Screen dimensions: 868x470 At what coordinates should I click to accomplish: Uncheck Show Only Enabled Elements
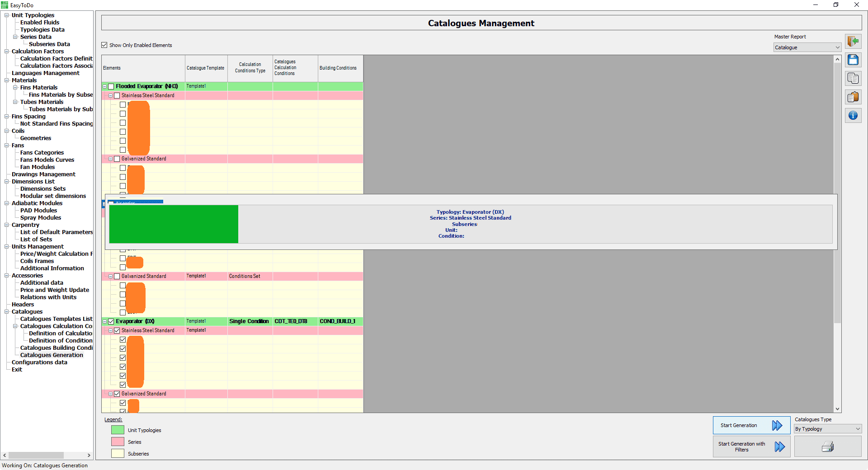coord(104,45)
